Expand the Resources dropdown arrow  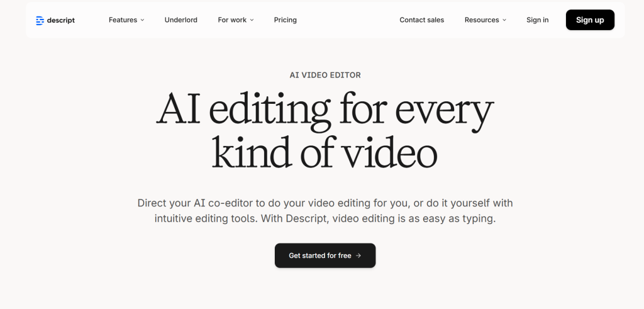504,20
